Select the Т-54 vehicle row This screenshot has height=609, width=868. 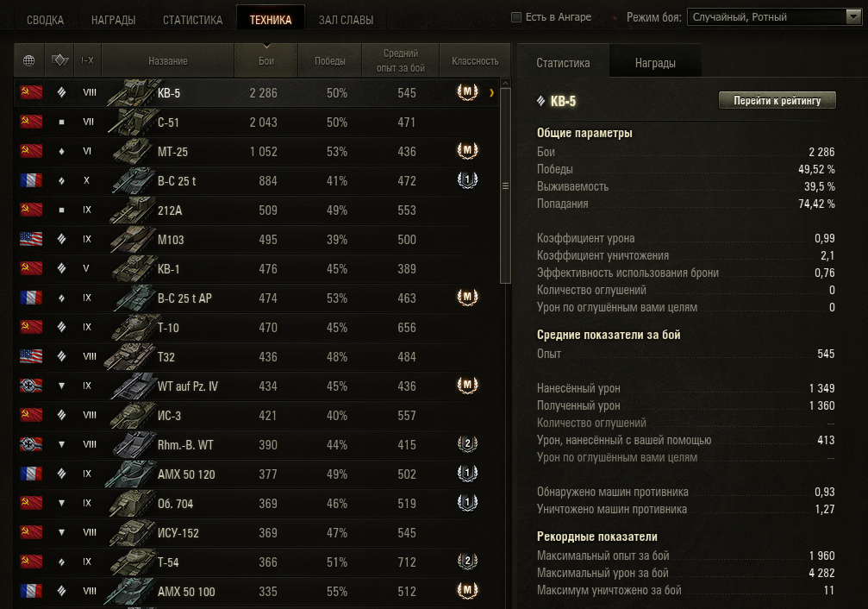(256, 562)
